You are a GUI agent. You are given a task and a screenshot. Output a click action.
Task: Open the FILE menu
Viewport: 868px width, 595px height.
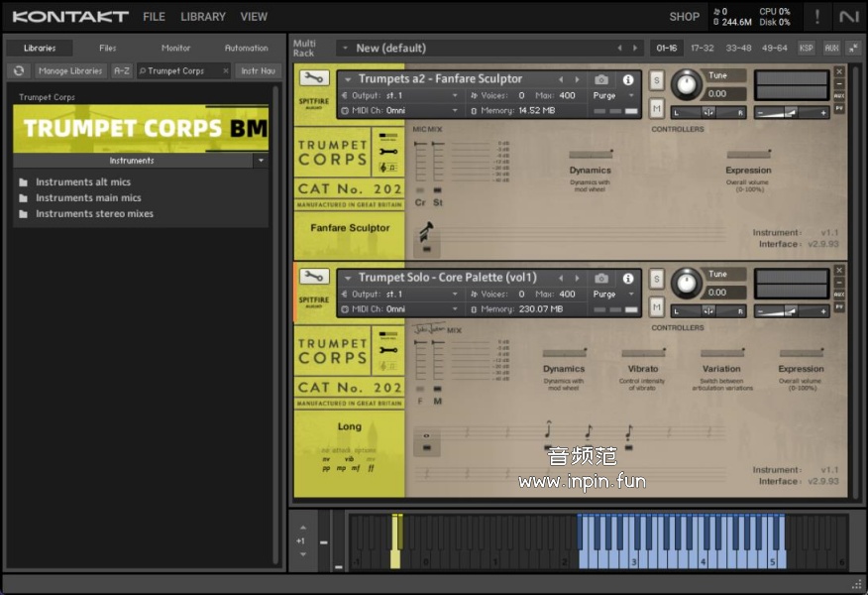(154, 17)
